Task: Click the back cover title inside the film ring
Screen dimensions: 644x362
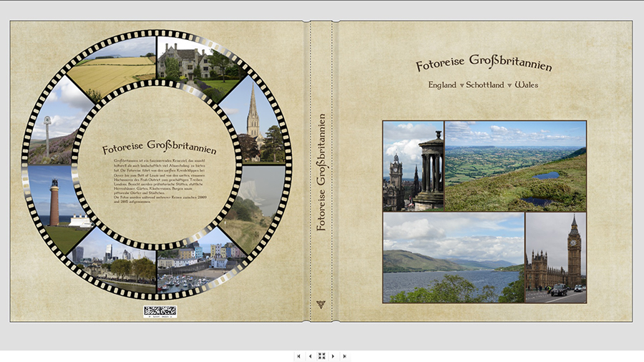Action: tap(160, 147)
